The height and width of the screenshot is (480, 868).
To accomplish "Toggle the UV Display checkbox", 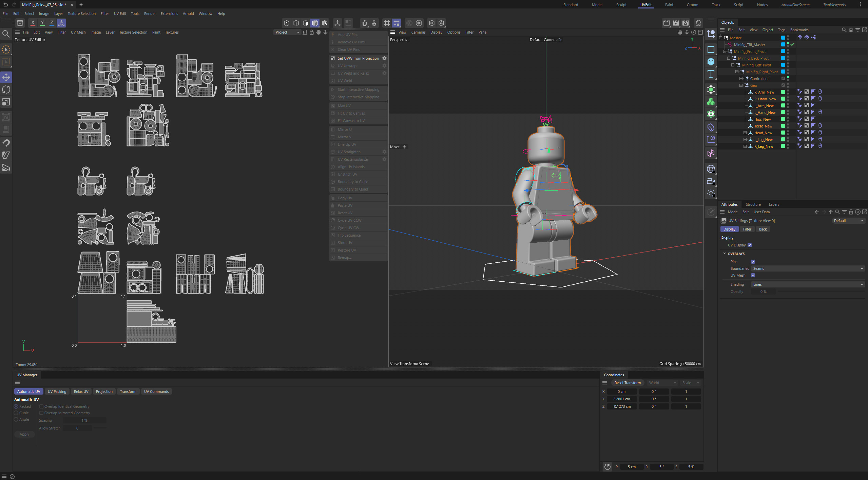I will pyautogui.click(x=750, y=245).
